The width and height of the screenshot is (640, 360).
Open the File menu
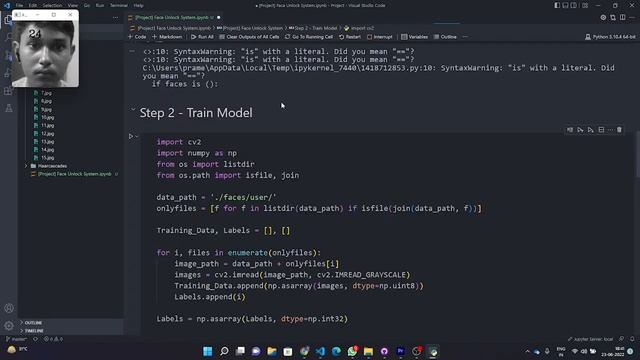click(19, 5)
